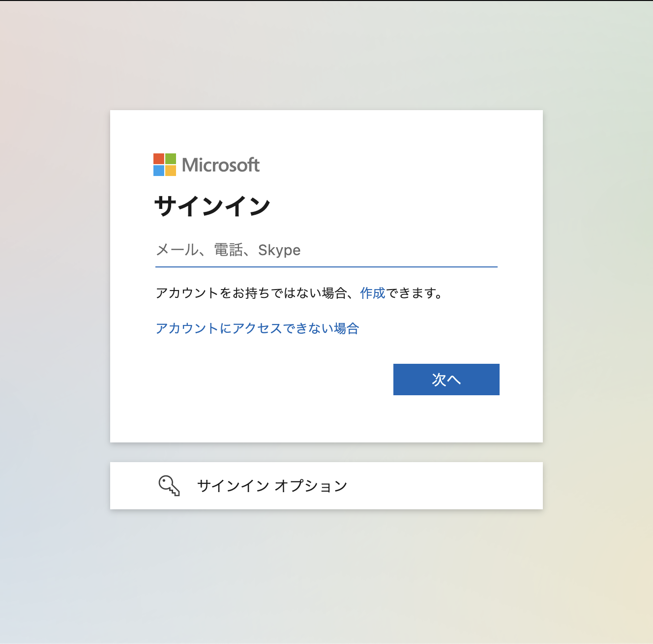The image size is (653, 644).
Task: Click the green square of Microsoft logo
Action: coord(171,159)
